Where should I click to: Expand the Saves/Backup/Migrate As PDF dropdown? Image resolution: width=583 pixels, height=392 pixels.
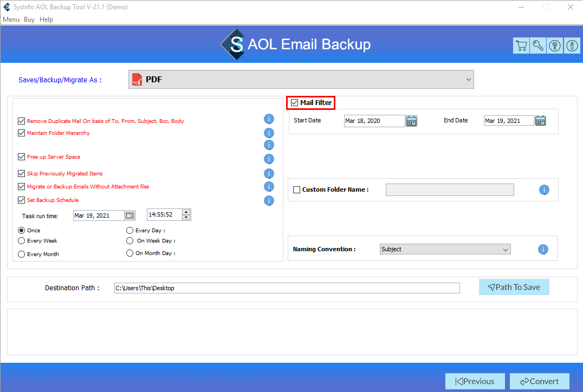click(301, 80)
